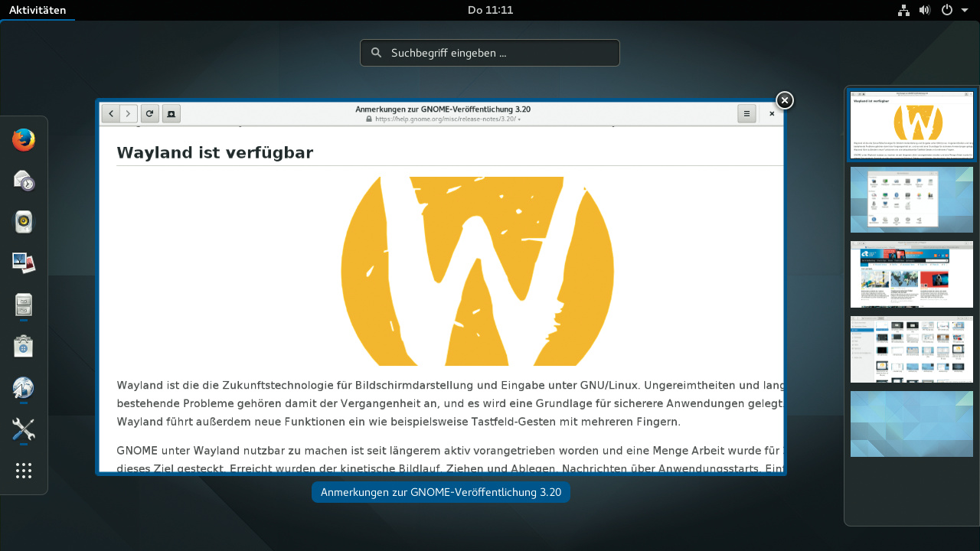The width and height of the screenshot is (980, 551).
Task: Open the Evolution mail and calendar app
Action: click(24, 181)
